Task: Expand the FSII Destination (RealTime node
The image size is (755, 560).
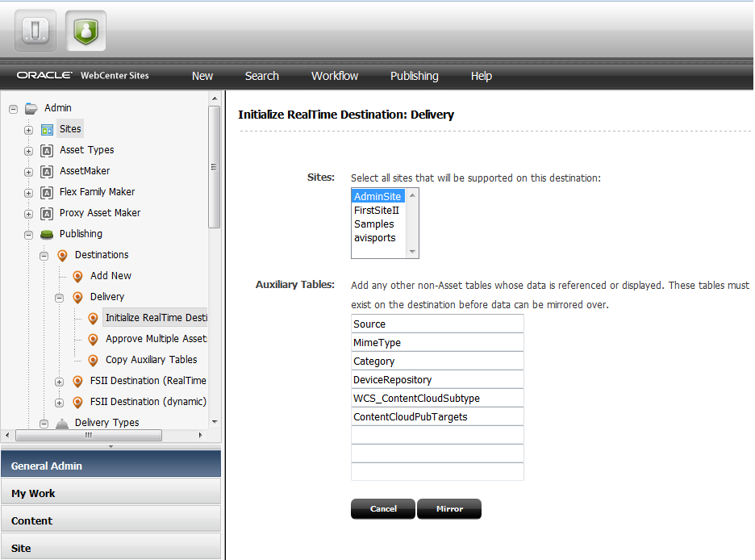Action: 59,382
